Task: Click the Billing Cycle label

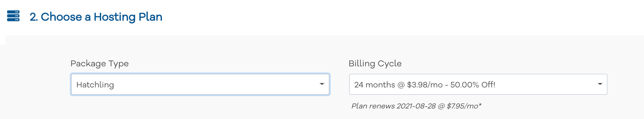Action: click(375, 64)
